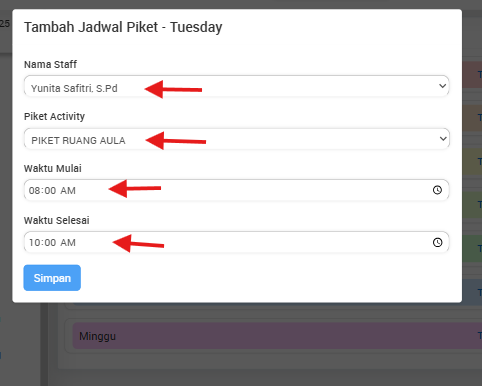The height and width of the screenshot is (386, 482).
Task: Select the minutes segment in Waktu Mulai
Action: [x=50, y=190]
